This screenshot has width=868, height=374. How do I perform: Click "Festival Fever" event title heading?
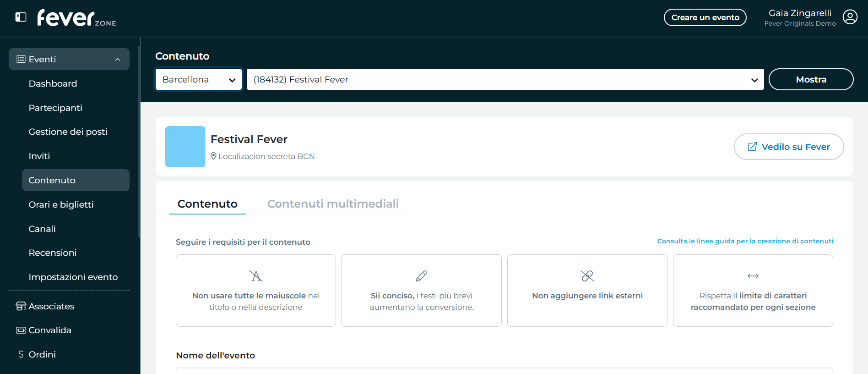pyautogui.click(x=249, y=139)
